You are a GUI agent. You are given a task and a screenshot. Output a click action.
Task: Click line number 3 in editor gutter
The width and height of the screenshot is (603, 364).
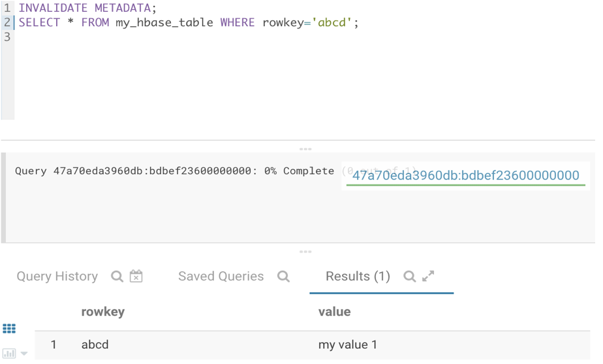(x=7, y=37)
